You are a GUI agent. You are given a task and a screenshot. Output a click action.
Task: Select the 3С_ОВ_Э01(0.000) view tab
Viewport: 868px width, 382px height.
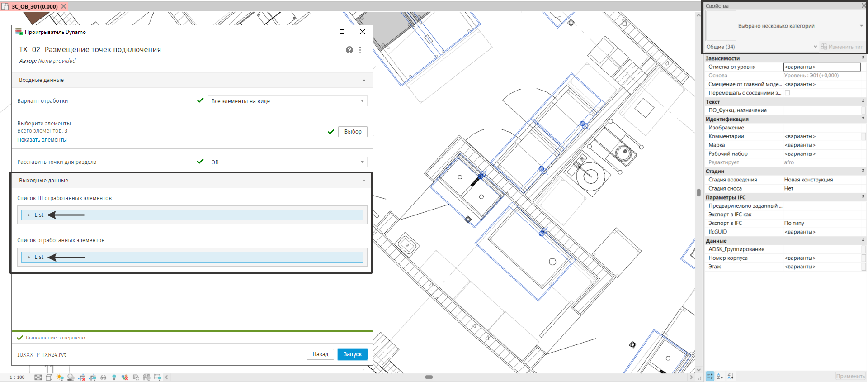click(x=34, y=6)
